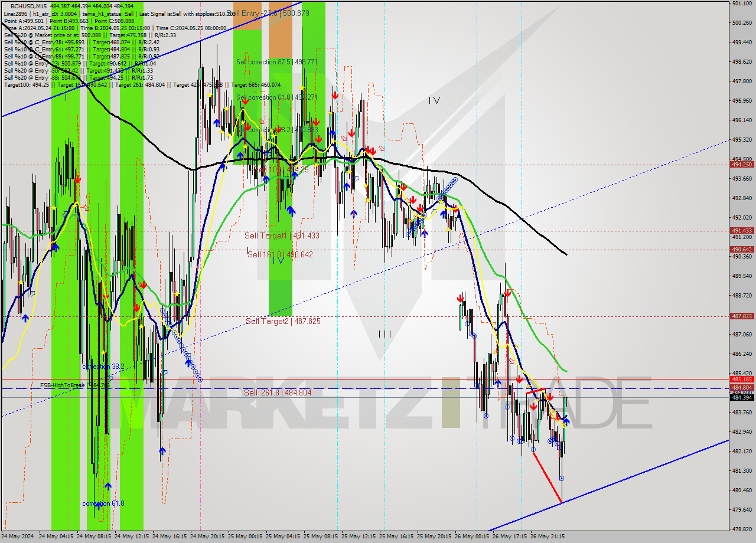This screenshot has height=543, width=756.
Task: Click the '25 May 08:15' time label
Action: [321, 537]
